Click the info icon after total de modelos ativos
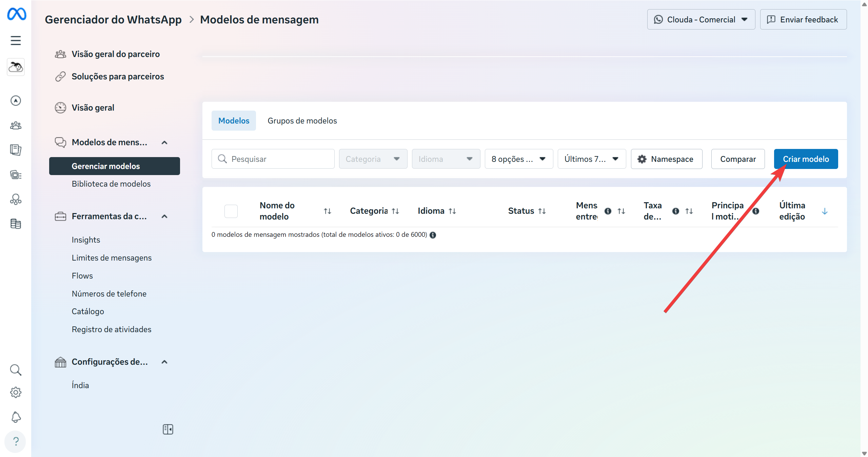 click(x=433, y=235)
